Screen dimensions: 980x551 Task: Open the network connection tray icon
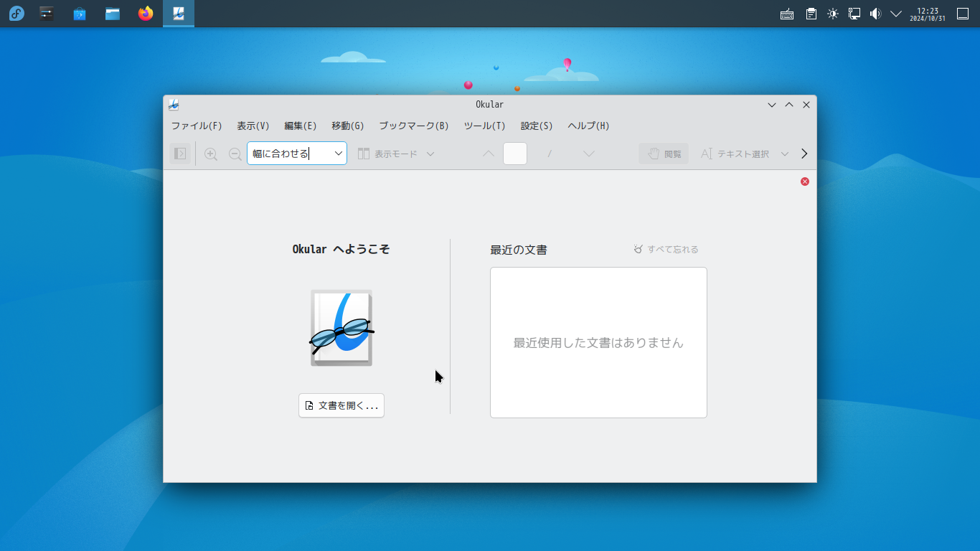[x=854, y=14]
